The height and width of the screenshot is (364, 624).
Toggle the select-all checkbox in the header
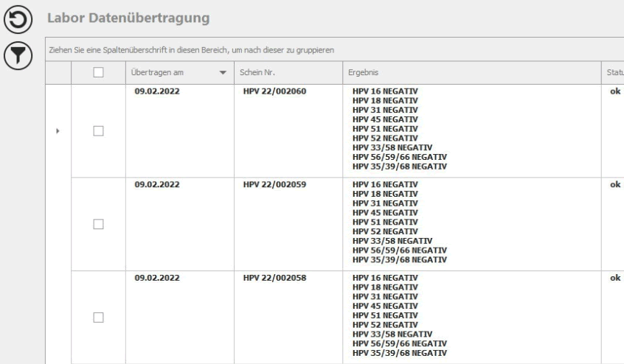click(97, 73)
